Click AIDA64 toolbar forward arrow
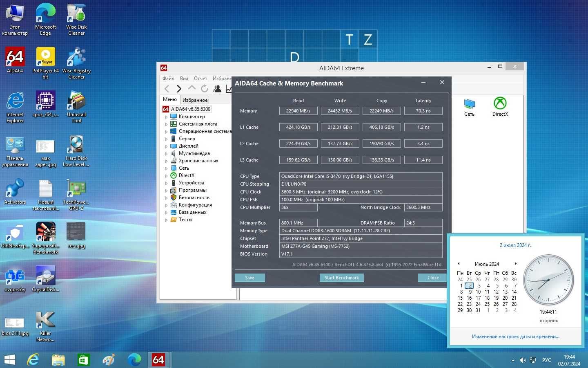This screenshot has width=588, height=368. coord(179,88)
